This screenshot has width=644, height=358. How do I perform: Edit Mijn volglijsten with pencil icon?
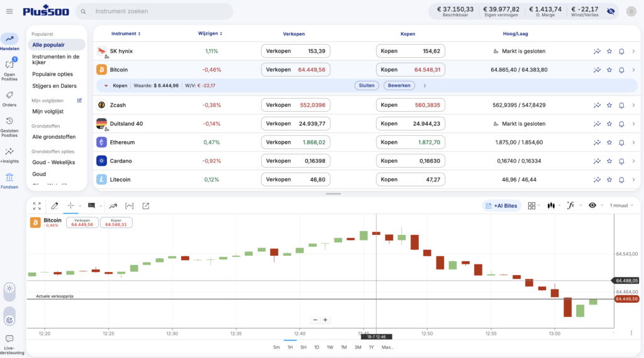point(79,100)
